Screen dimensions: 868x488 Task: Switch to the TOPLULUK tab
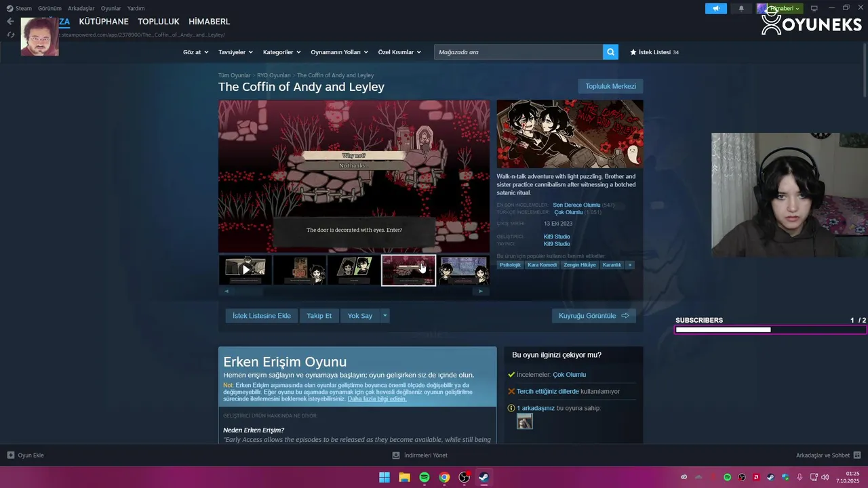coord(159,22)
